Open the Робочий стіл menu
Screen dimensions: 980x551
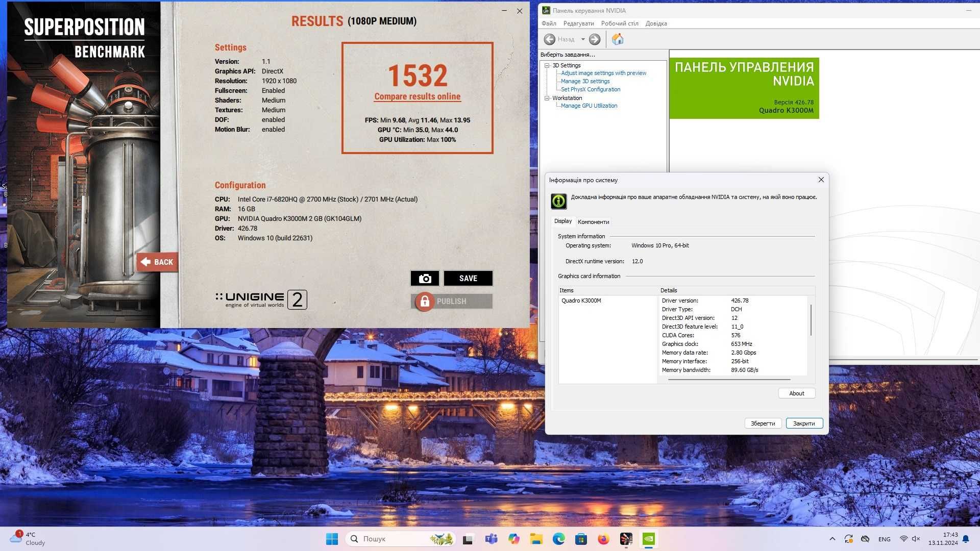coord(620,23)
